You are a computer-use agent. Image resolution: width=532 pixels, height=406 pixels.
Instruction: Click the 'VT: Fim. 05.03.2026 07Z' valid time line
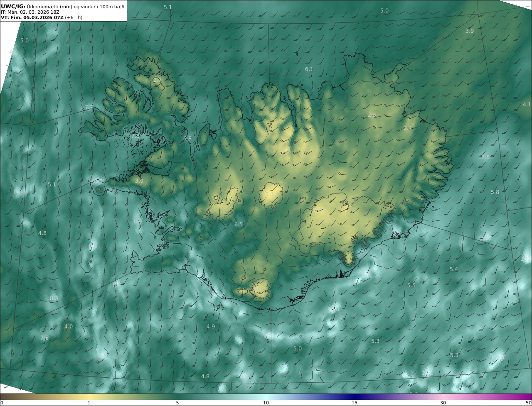pyautogui.click(x=42, y=17)
